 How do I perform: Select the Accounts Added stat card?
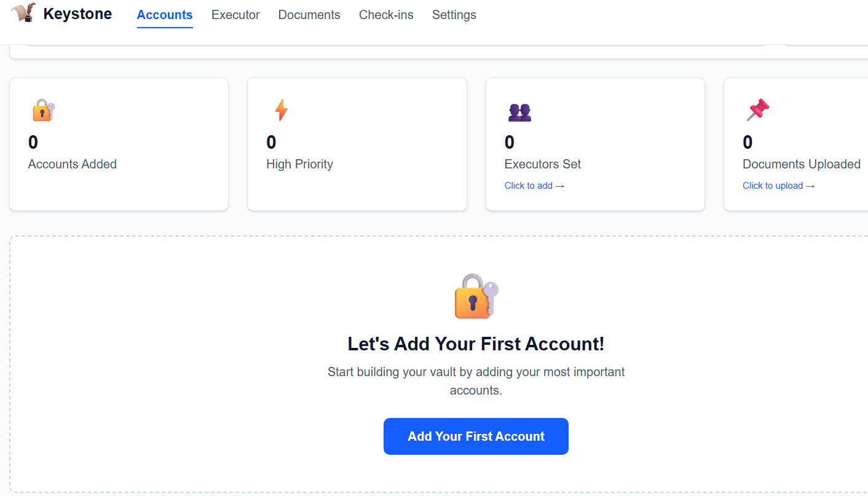[119, 144]
